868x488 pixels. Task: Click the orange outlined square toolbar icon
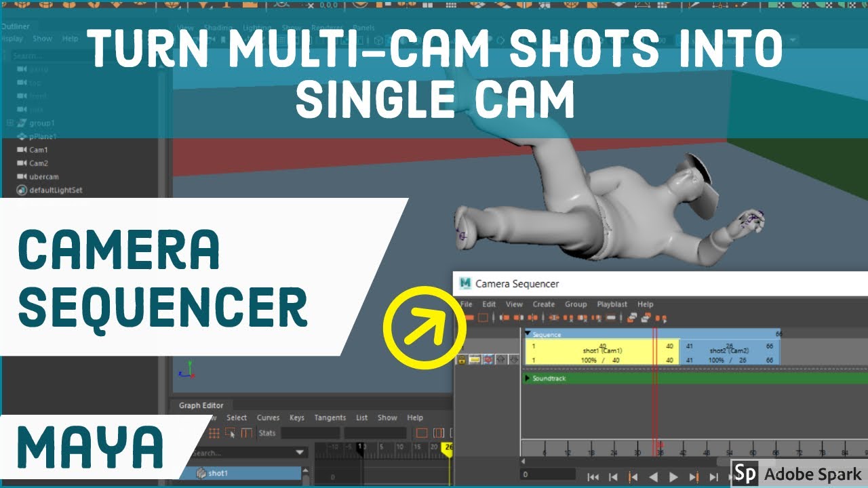tap(483, 317)
